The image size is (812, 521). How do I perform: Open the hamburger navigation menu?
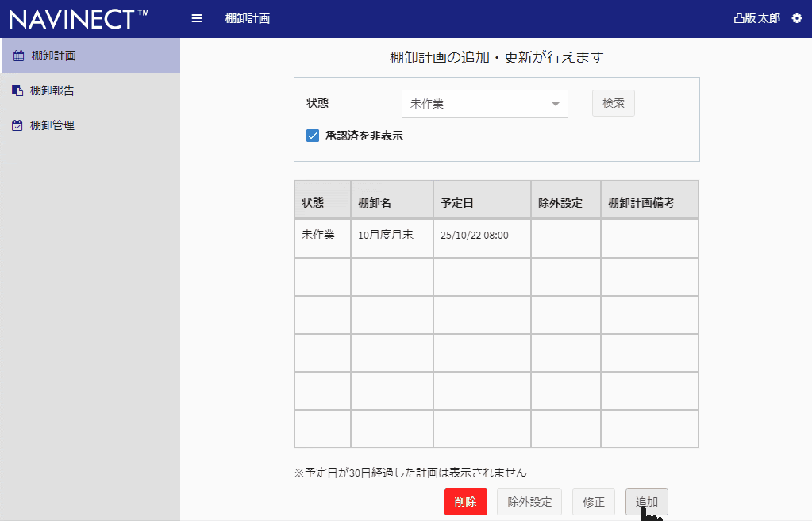(196, 17)
